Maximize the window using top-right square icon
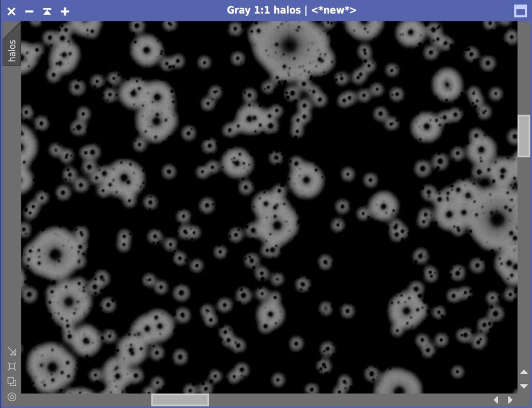The height and width of the screenshot is (408, 532). click(521, 11)
